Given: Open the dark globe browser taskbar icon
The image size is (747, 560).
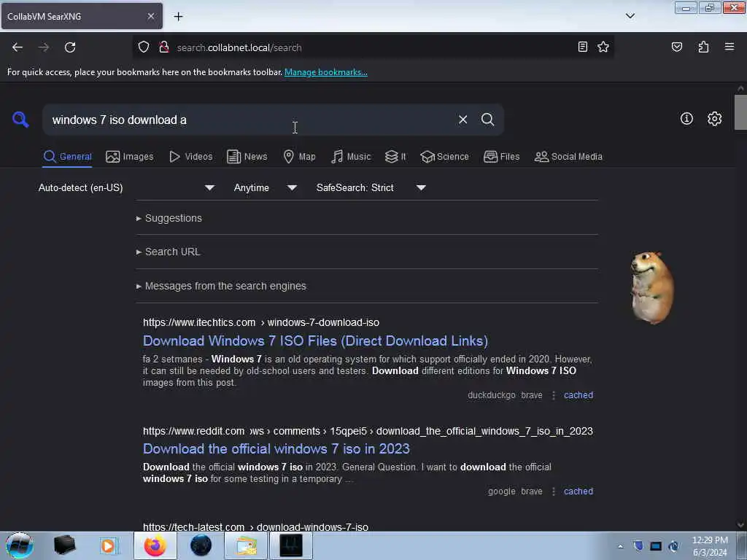Looking at the screenshot, I should click(201, 545).
